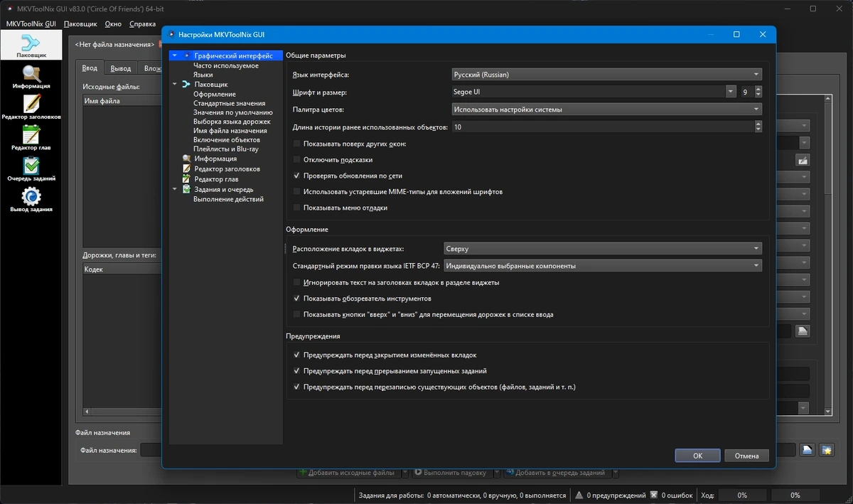Screen dimensions: 853x504
Task: Click the Редактор глав tree icon
Action: (x=186, y=179)
